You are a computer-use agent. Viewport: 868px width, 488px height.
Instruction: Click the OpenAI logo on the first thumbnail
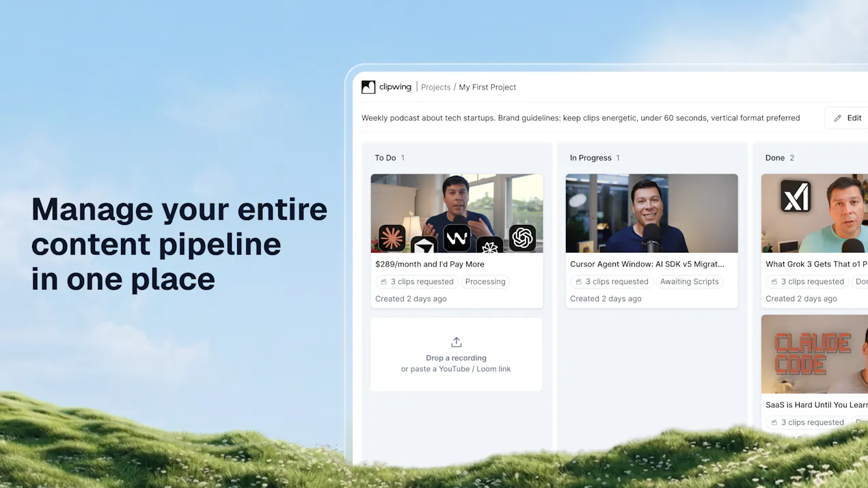[x=522, y=238]
